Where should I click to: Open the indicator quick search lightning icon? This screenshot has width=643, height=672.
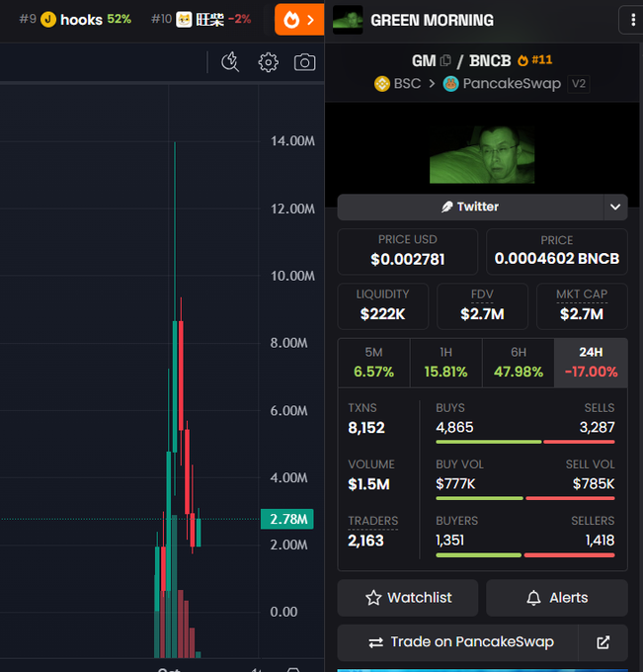coord(230,62)
